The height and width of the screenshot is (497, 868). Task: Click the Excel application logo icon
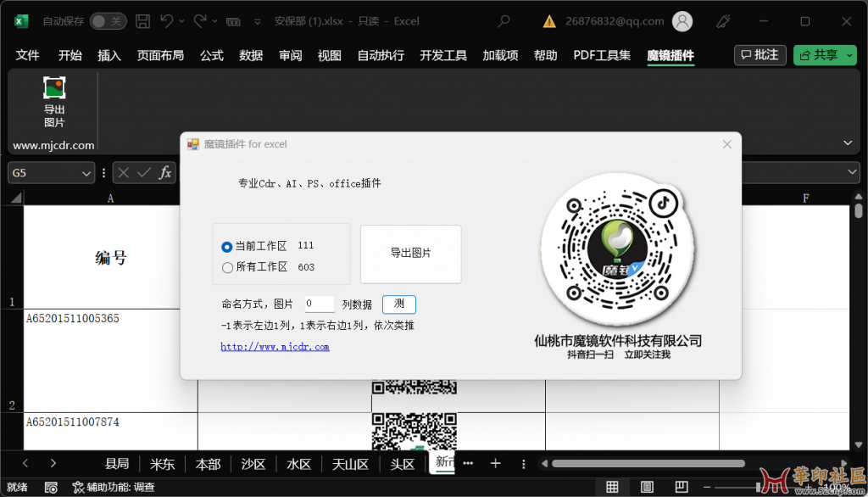pos(21,21)
